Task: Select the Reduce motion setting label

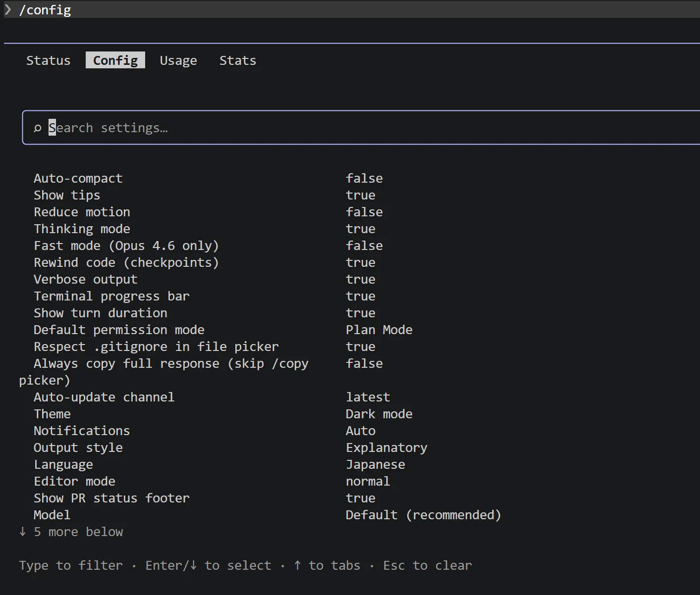Action: pos(82,212)
